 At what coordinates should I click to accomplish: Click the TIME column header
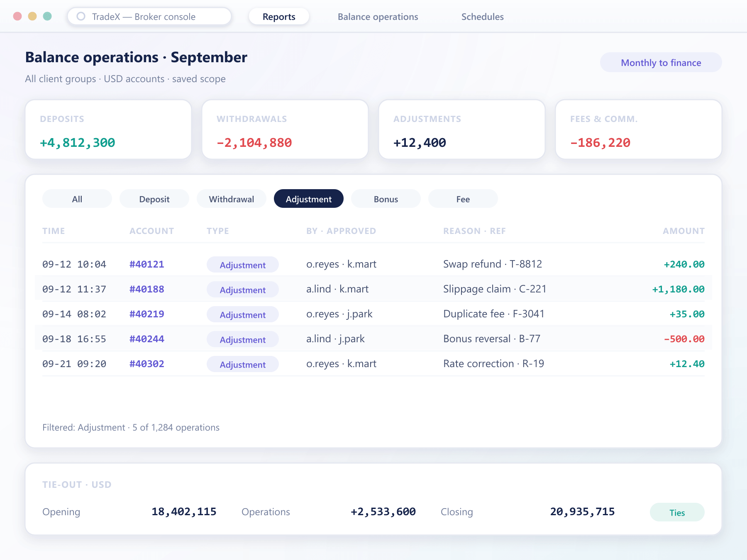click(54, 231)
